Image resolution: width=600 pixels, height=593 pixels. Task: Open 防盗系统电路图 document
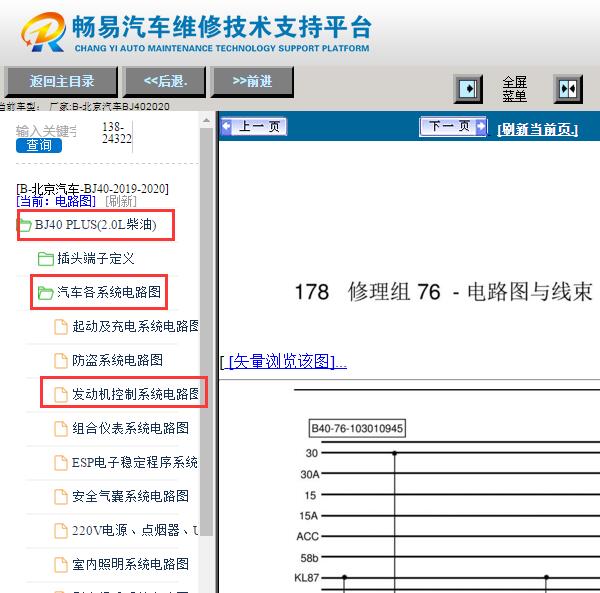click(x=117, y=360)
